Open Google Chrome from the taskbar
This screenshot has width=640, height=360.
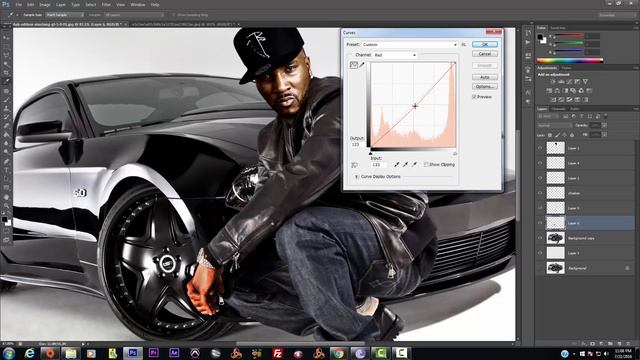(338, 353)
